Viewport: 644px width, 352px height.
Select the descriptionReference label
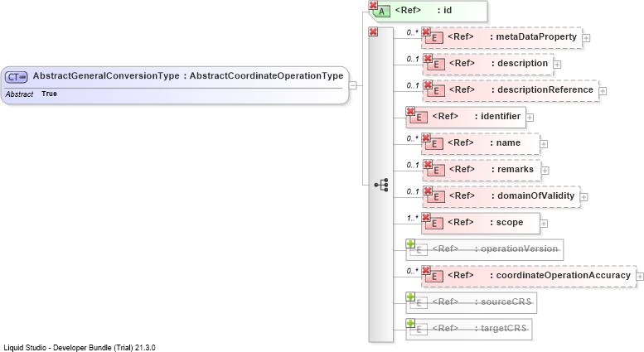point(542,89)
